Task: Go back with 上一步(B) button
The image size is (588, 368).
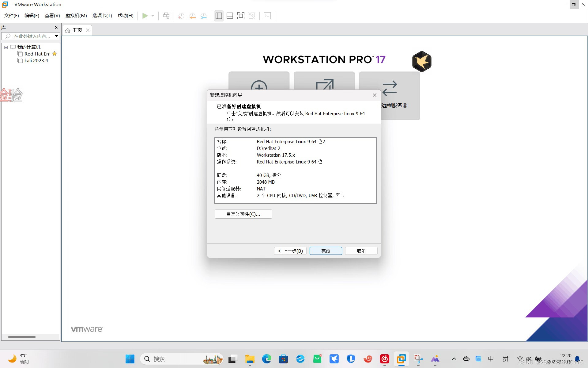Action: [290, 251]
